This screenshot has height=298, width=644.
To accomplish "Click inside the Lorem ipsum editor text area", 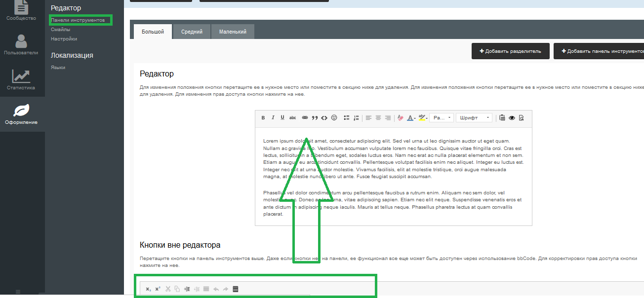I will point(393,177).
